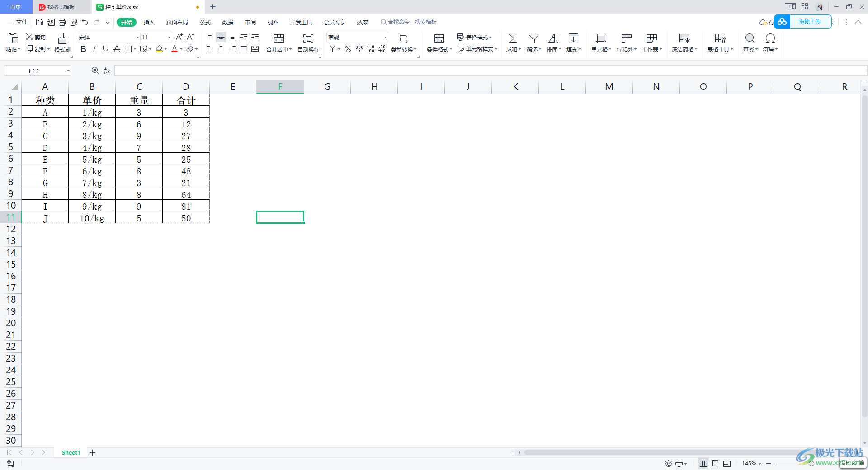868x470 pixels.
Task: Toggle align text right
Action: pyautogui.click(x=232, y=49)
